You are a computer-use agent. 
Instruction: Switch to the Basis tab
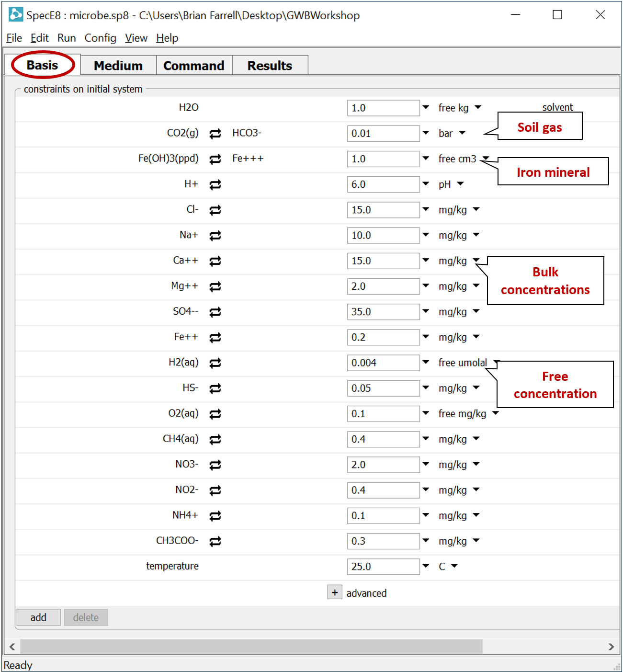[x=42, y=65]
